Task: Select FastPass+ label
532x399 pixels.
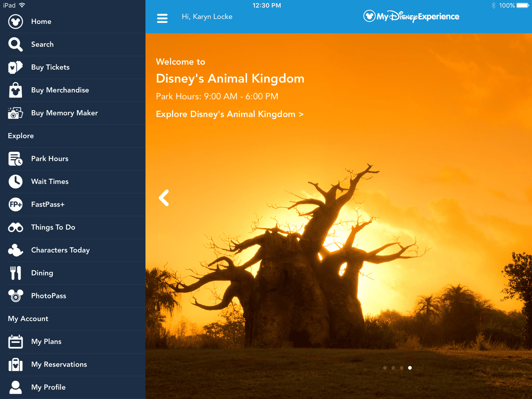Action: pos(48,204)
